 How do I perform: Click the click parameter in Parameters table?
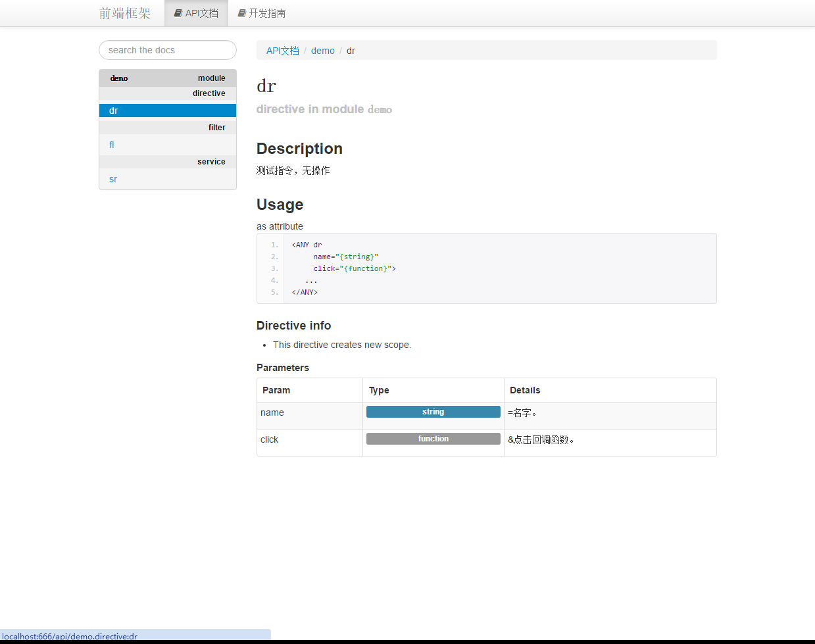[269, 439]
